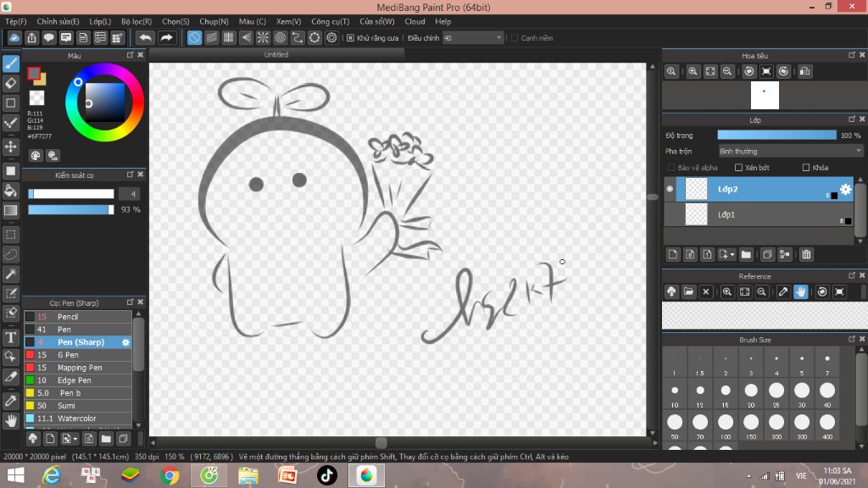Select the Hand tool in the left toolbar

10,421
